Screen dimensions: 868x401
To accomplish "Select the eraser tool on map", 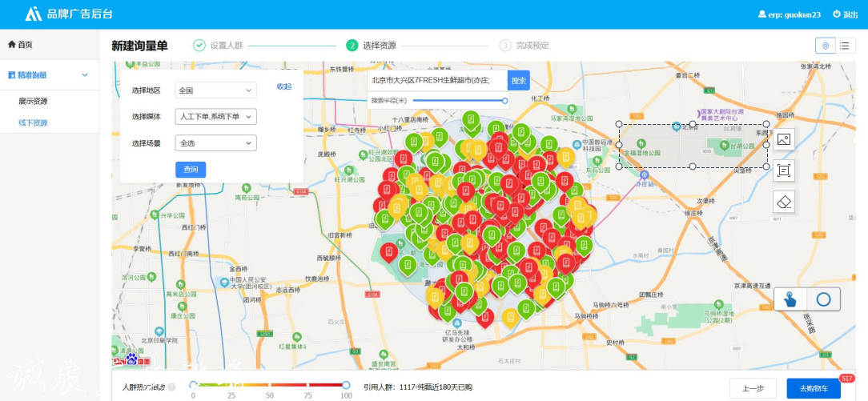I will click(x=784, y=202).
